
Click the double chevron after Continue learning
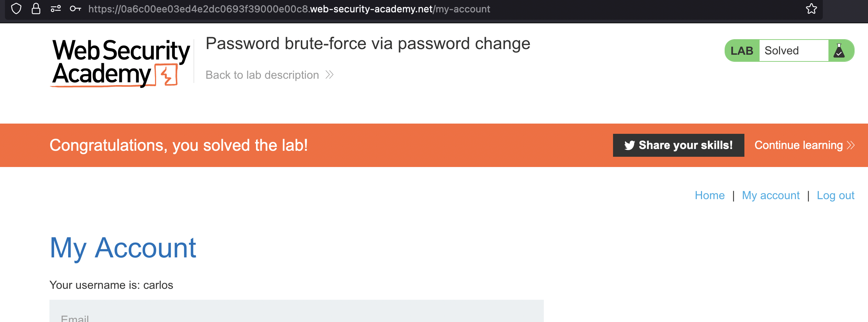point(851,145)
